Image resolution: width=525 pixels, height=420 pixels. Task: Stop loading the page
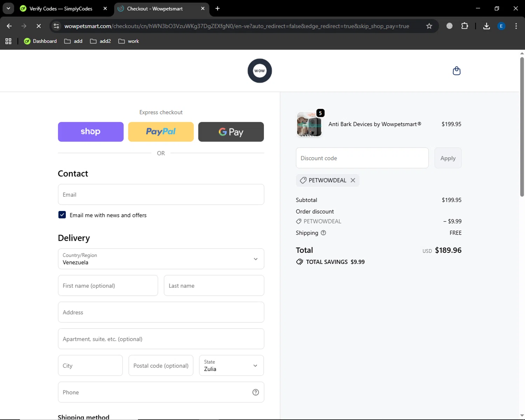tap(38, 26)
